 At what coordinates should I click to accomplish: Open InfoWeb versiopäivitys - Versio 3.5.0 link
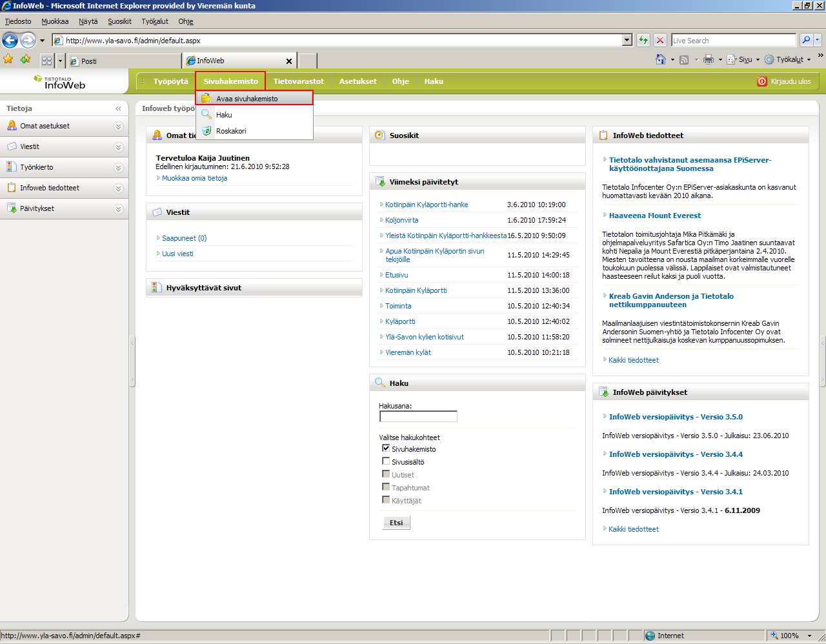[676, 417]
